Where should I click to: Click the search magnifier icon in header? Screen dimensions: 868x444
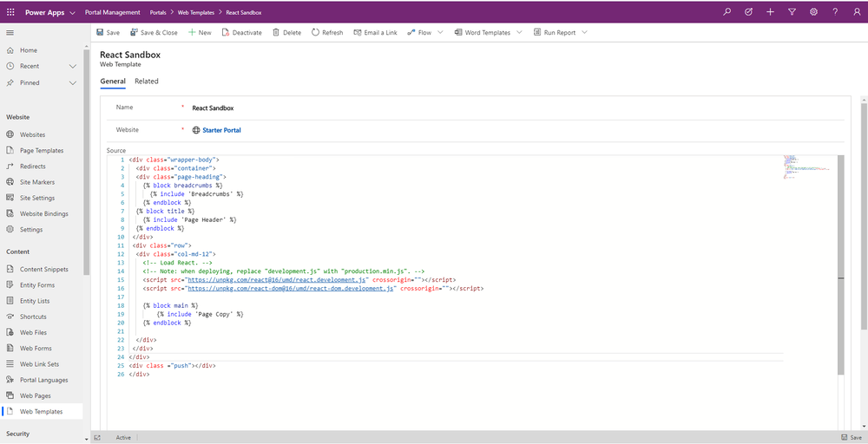coord(727,11)
